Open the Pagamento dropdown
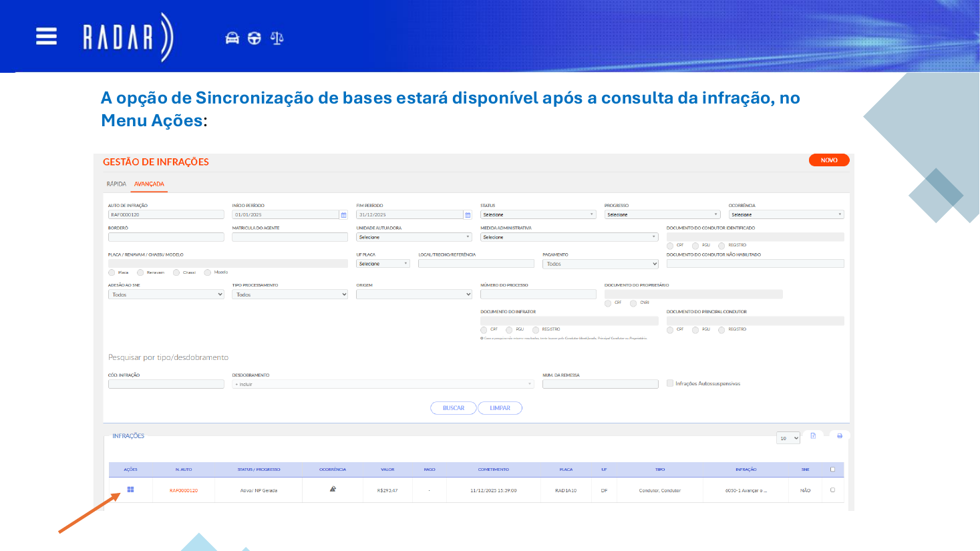This screenshot has height=551, width=980. pyautogui.click(x=601, y=264)
